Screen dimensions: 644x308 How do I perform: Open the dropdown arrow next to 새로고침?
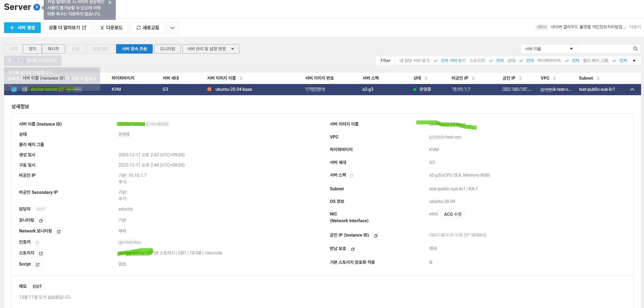[x=173, y=28]
